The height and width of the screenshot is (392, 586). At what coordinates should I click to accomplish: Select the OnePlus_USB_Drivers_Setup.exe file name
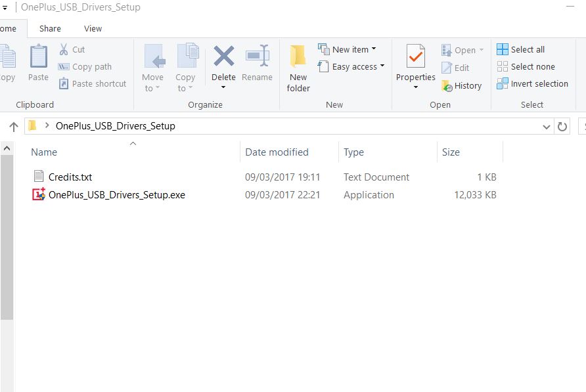(x=117, y=195)
